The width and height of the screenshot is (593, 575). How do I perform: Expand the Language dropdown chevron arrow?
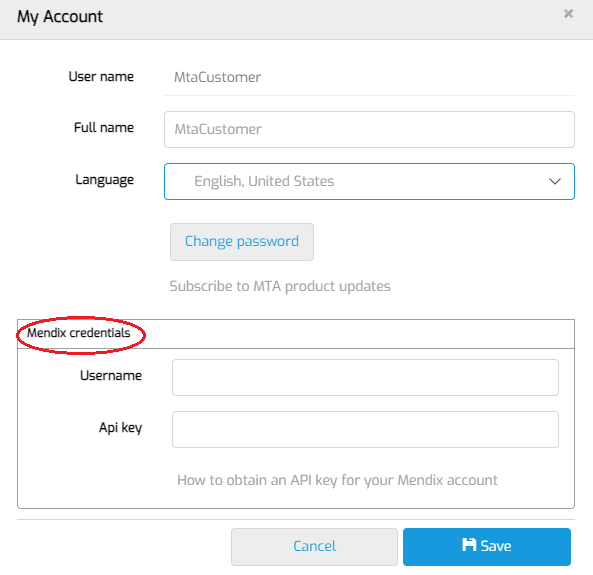coord(554,181)
